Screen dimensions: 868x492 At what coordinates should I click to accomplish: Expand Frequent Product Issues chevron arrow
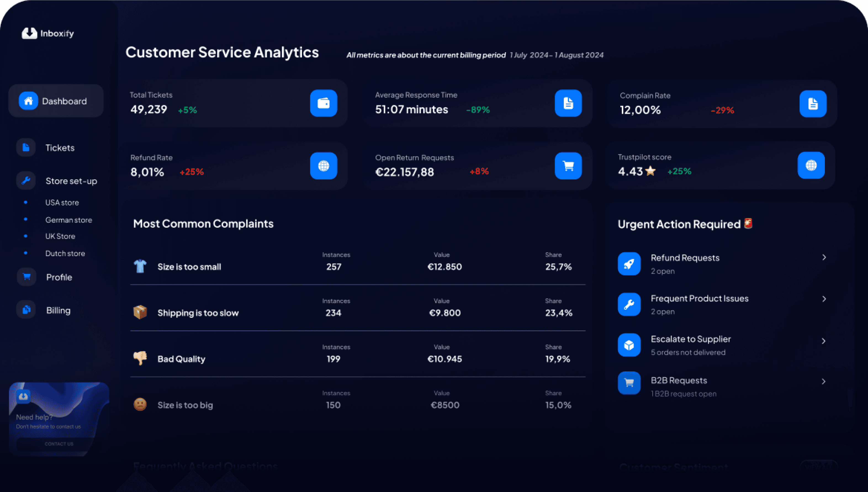pyautogui.click(x=824, y=299)
